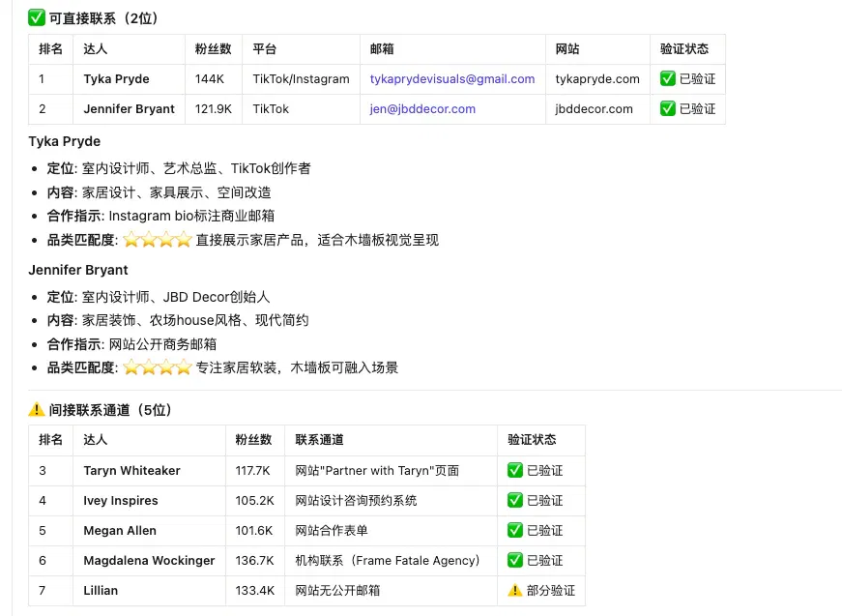Screen dimensions: 842x616
Task: Click the Instagram bio标注商业邮箱 bullet text
Action: tap(191, 216)
